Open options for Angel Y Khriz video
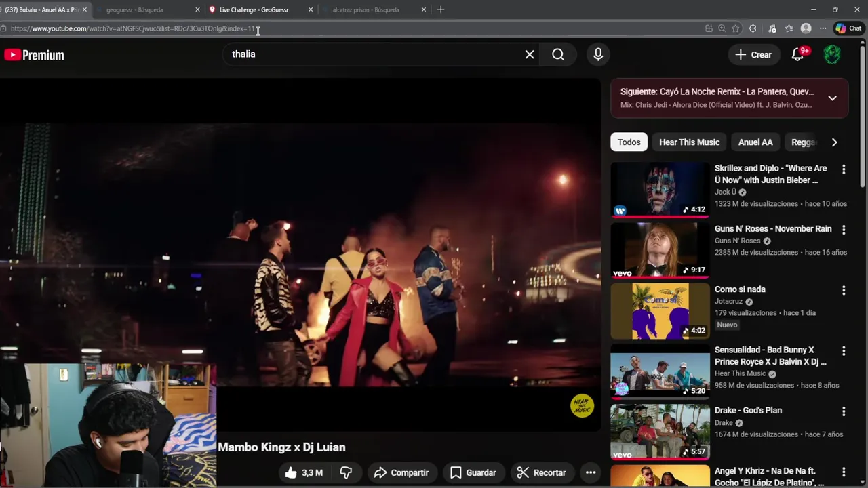The image size is (868, 488). (x=844, y=472)
